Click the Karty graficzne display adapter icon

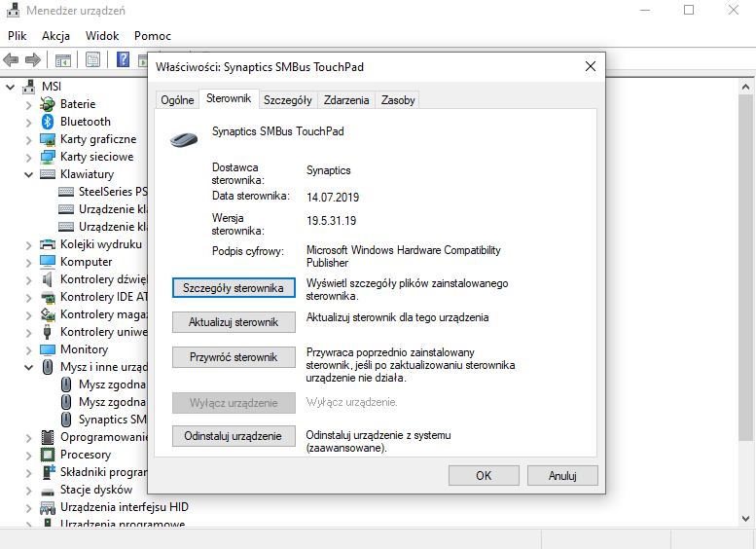point(48,139)
